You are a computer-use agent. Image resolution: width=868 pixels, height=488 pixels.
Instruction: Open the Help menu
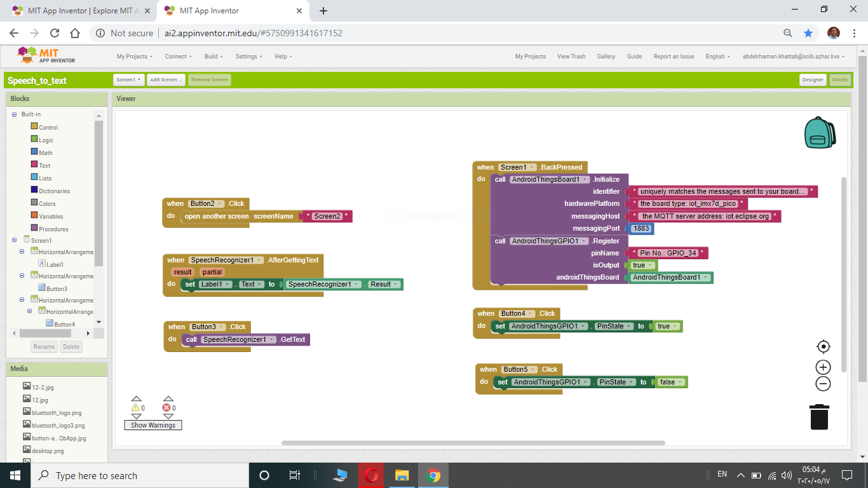pos(283,57)
